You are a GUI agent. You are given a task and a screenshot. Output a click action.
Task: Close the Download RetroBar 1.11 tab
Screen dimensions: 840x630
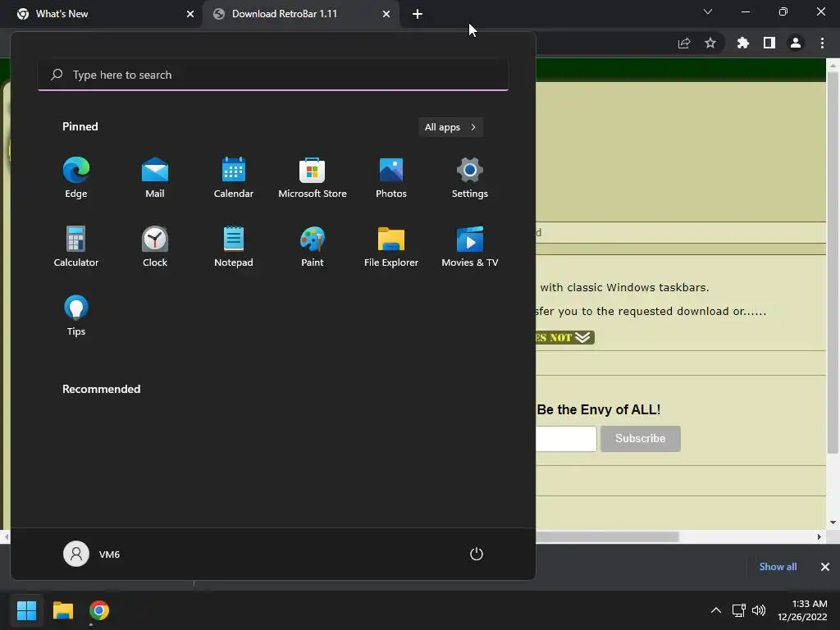pos(386,14)
